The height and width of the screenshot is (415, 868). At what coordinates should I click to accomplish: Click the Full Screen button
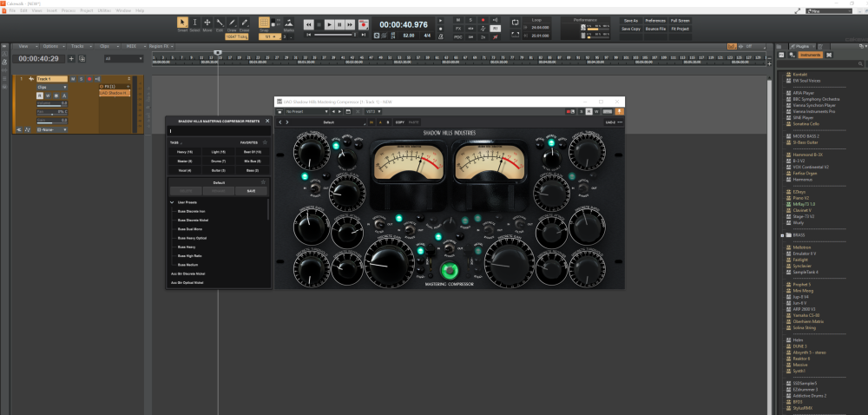(680, 21)
